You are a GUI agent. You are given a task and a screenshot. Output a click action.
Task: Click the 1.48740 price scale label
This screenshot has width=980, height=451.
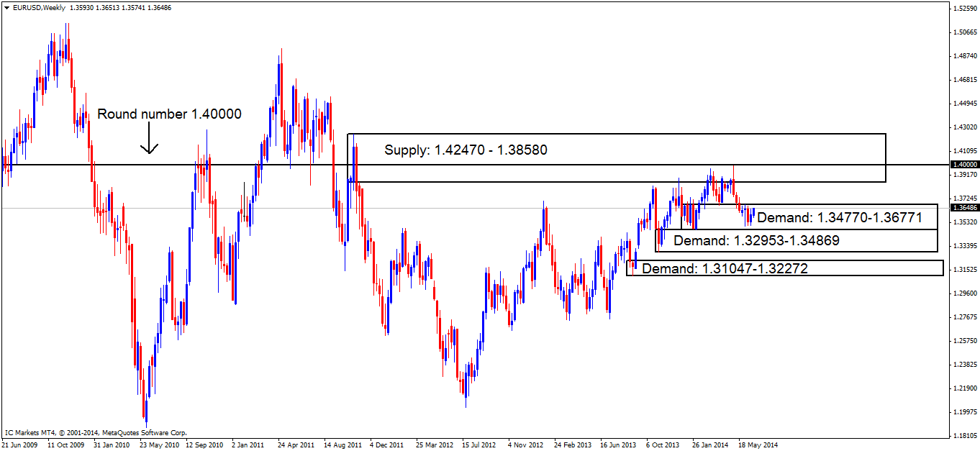point(964,55)
